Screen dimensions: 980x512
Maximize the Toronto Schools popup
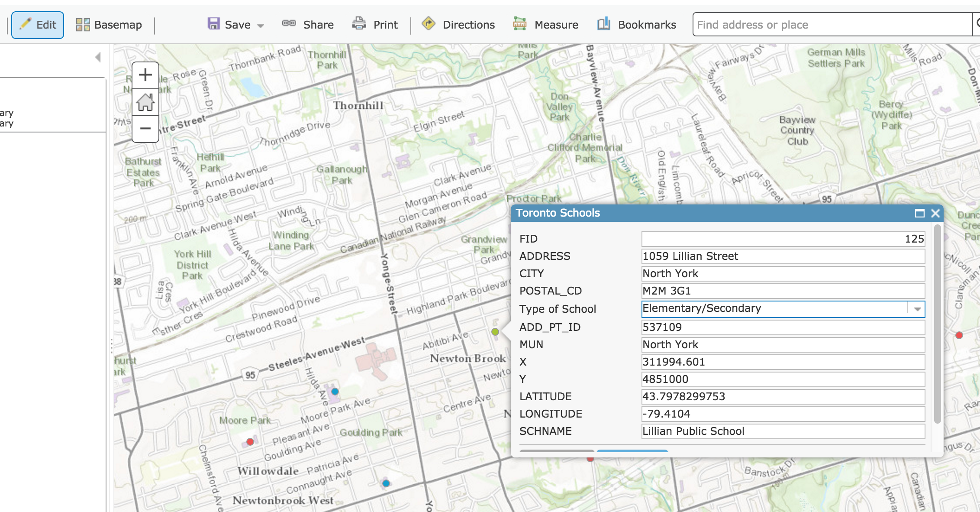click(920, 213)
